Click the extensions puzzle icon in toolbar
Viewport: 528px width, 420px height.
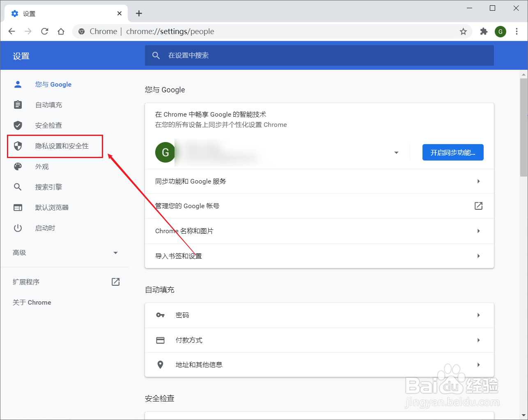[484, 31]
